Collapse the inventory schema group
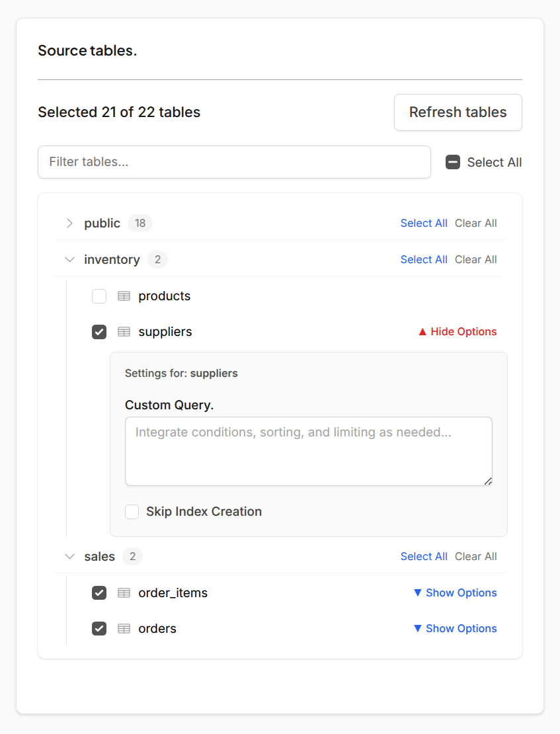The height and width of the screenshot is (734, 560). (69, 259)
